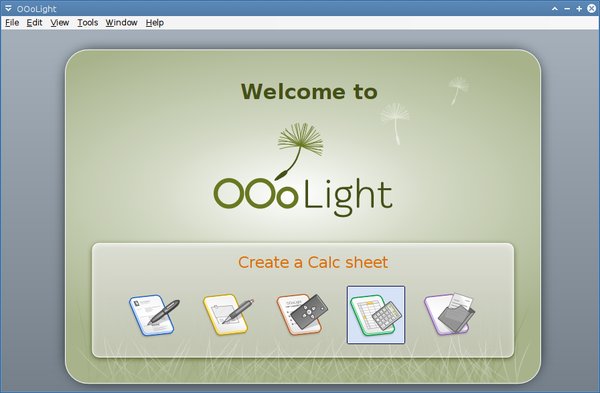Select the yellow Draw drawing icon

pyautogui.click(x=228, y=315)
